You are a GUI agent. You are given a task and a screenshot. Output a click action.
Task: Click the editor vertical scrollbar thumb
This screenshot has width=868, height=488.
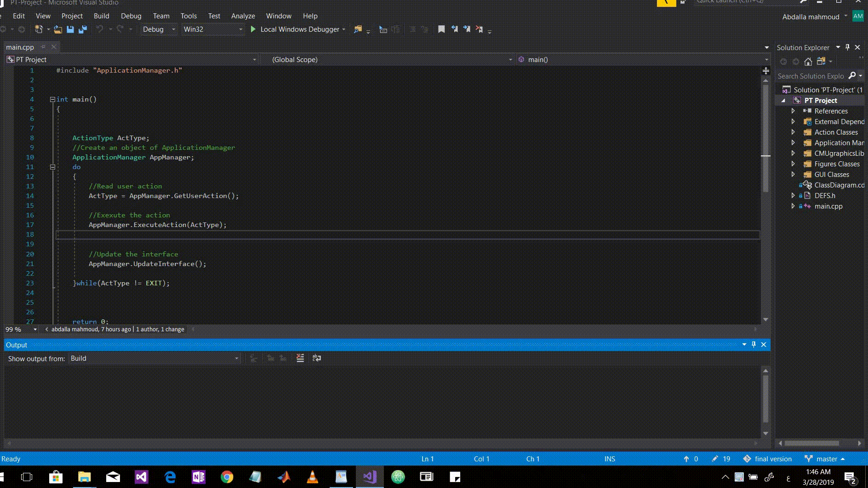click(765, 138)
